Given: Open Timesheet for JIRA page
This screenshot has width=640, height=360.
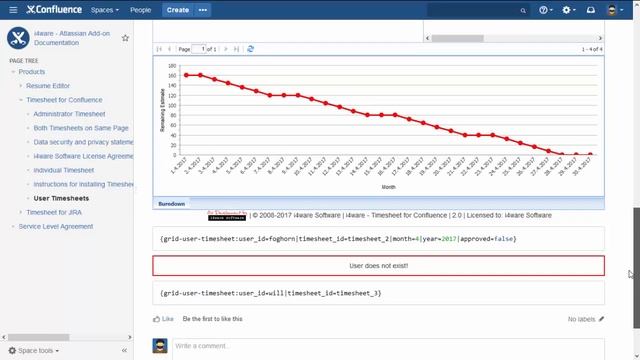Looking at the screenshot, I should [x=54, y=213].
